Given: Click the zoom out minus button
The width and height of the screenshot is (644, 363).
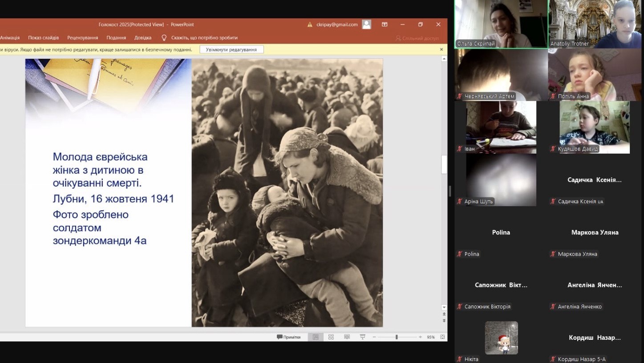Looking at the screenshot, I should click(x=374, y=337).
